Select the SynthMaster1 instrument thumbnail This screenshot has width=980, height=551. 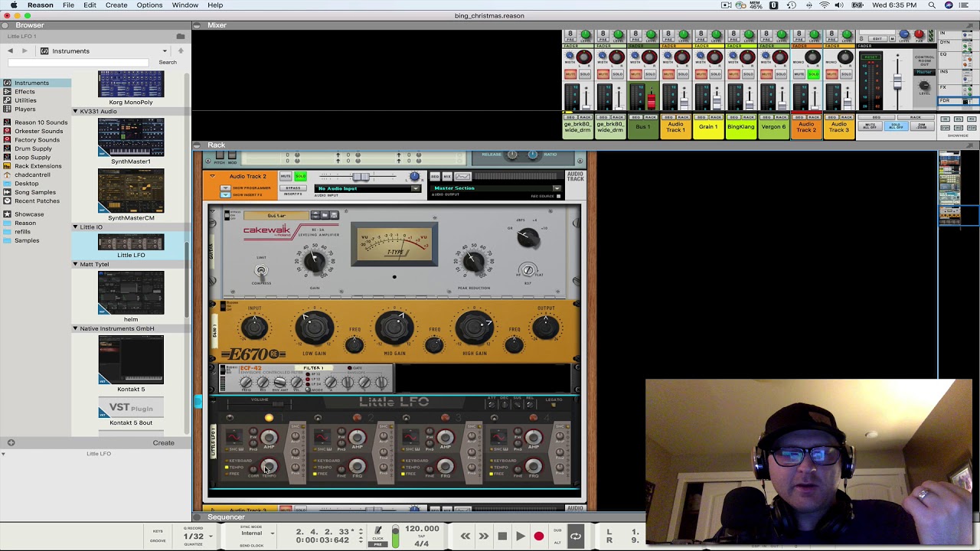coord(131,138)
